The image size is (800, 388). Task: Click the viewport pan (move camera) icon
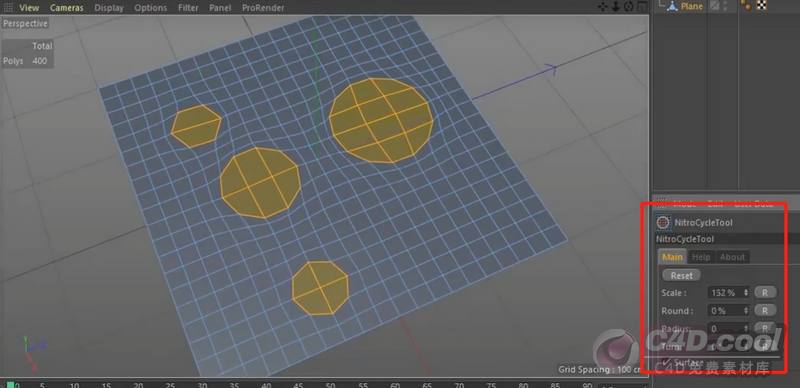tap(603, 7)
